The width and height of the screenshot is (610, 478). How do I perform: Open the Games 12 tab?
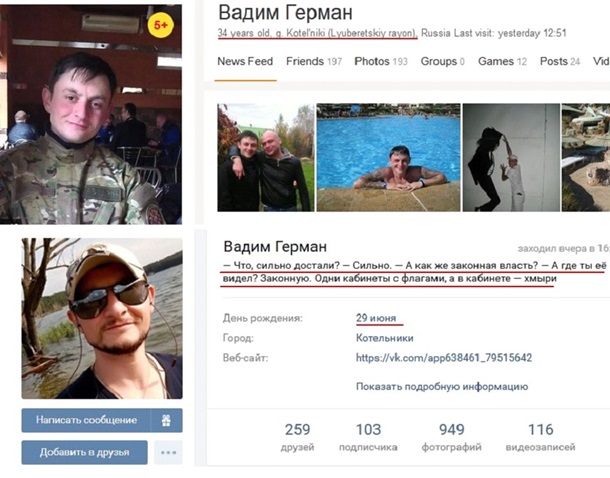pyautogui.click(x=502, y=61)
